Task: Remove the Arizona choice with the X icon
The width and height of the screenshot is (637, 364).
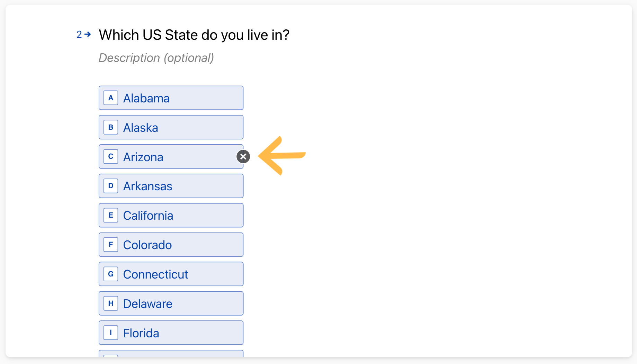Action: click(243, 157)
